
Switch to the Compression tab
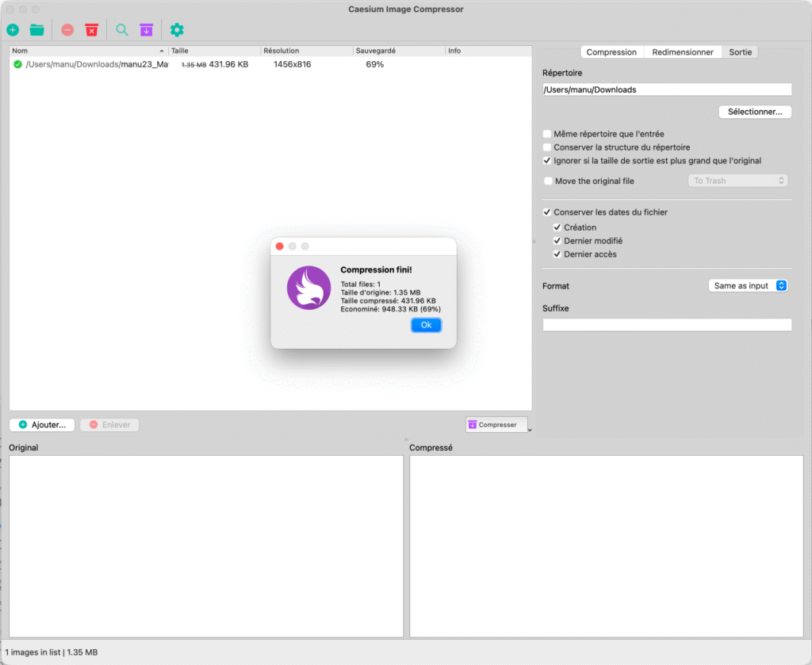coord(611,52)
